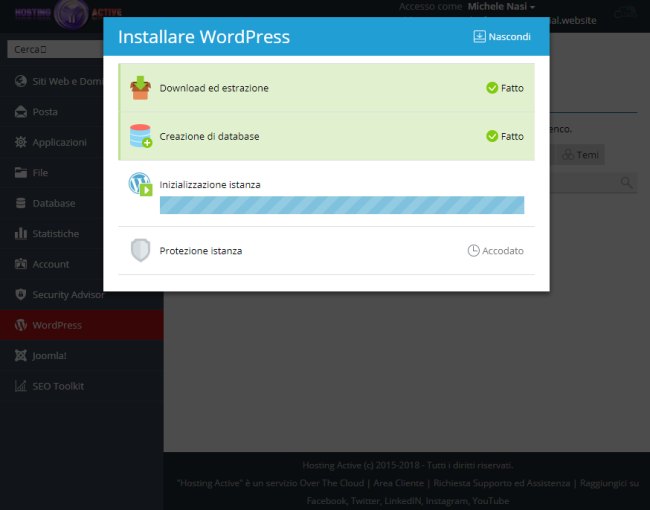Open Joomla! in the sidebar
Image resolution: width=650 pixels, height=510 pixels.
pyautogui.click(x=82, y=356)
